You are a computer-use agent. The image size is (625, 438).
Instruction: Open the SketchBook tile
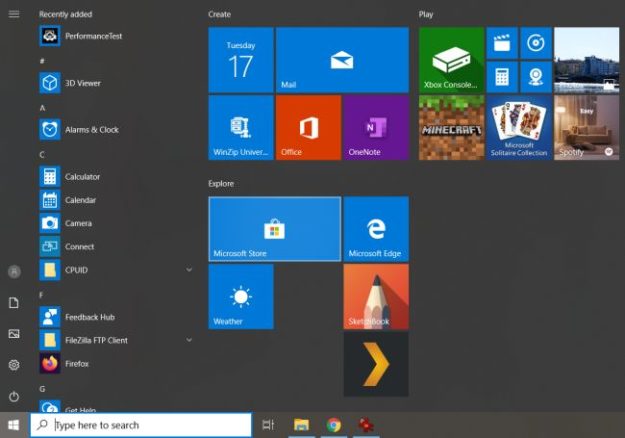pos(376,297)
